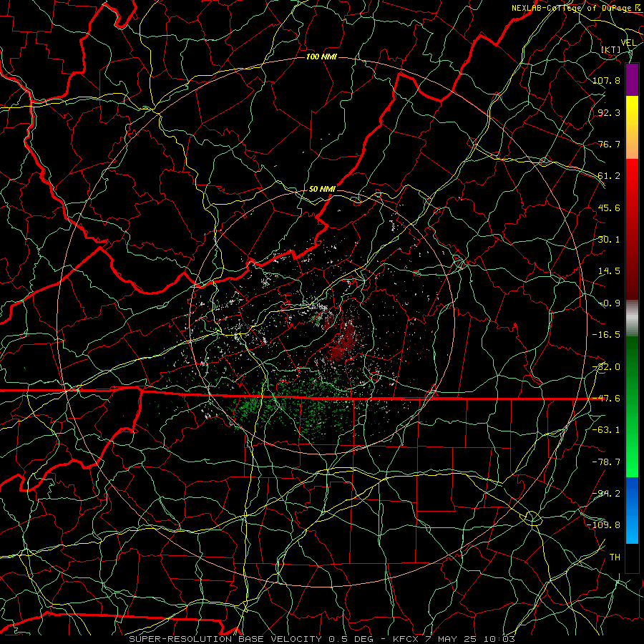The height and width of the screenshot is (644, 644).
Task: Click the 107.8 velocity scale value
Action: [x=606, y=80]
